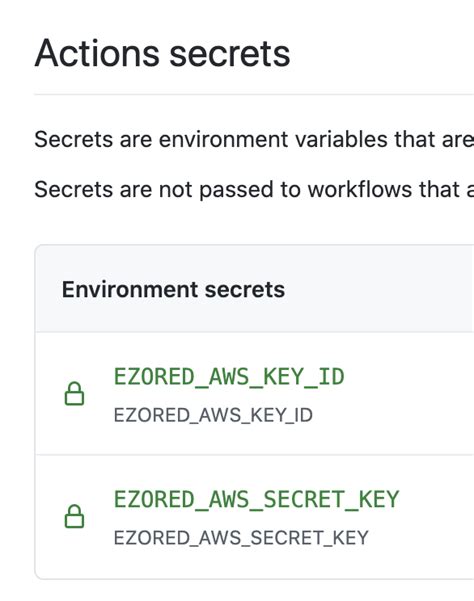Click empty space right of the EZORED_AWS_KEY_ID row
The width and height of the screenshot is (474, 601).
pos(410,394)
